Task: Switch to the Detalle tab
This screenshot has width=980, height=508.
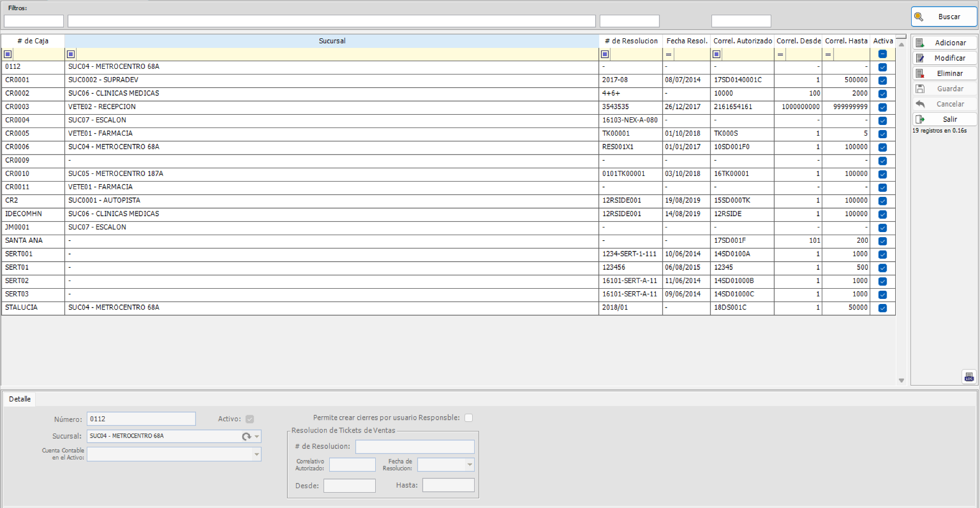Action: [19, 399]
